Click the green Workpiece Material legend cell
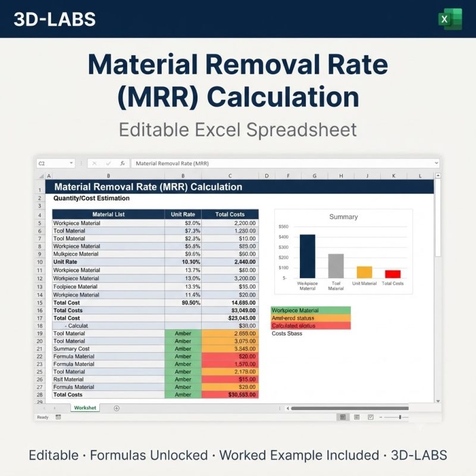This screenshot has width=476, height=476. [311, 311]
